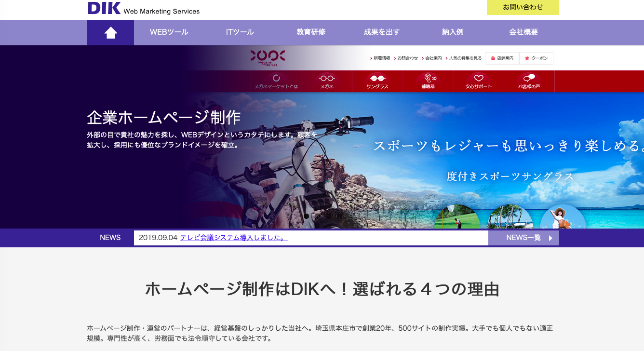Open the ITツール menu
This screenshot has width=644, height=351.
point(240,32)
